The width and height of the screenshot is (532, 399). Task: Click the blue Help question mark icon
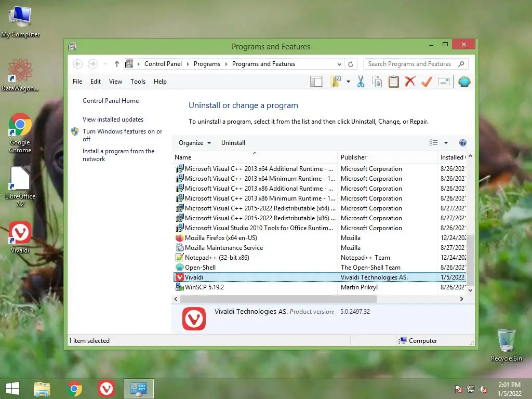coord(462,143)
